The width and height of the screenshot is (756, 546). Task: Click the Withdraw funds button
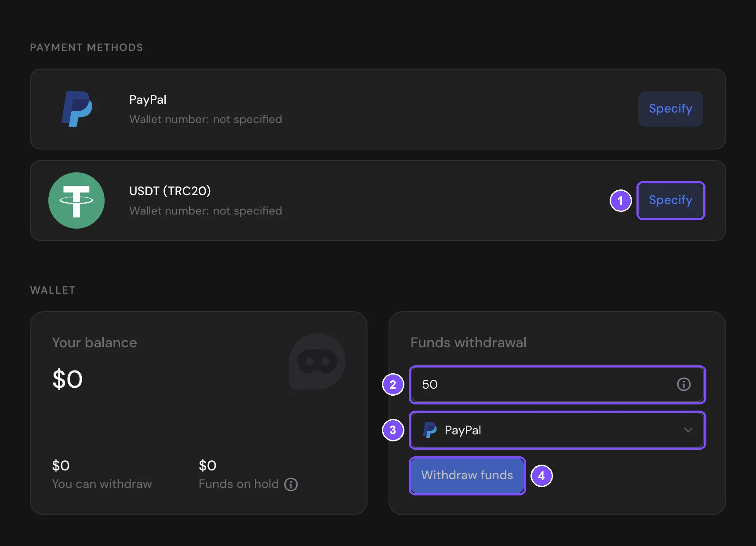click(x=467, y=475)
